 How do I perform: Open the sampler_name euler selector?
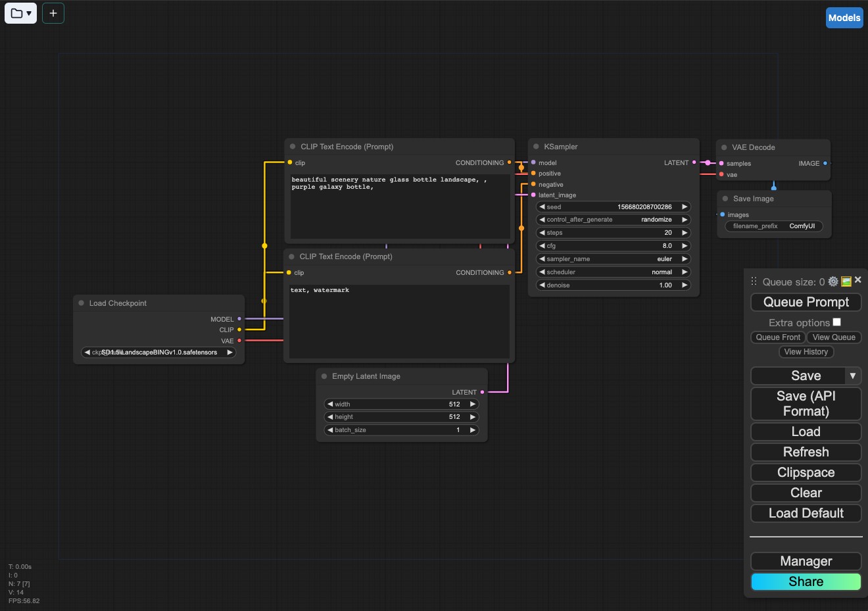coord(613,259)
